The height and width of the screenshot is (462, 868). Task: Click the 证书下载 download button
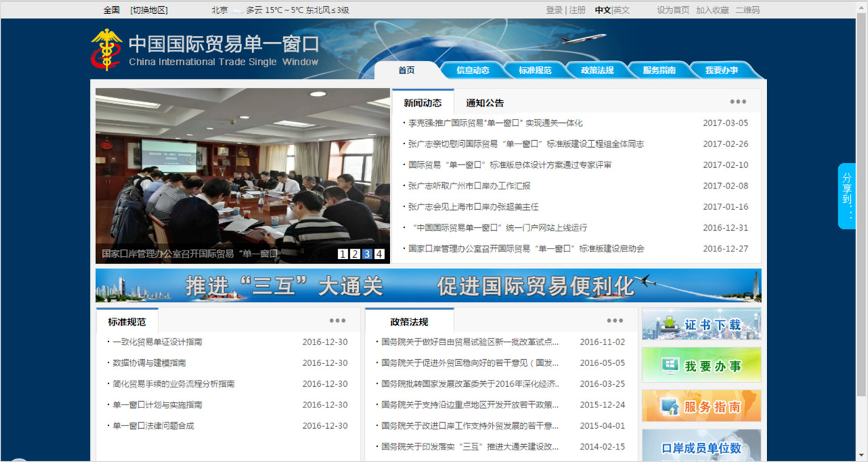pyautogui.click(x=701, y=325)
